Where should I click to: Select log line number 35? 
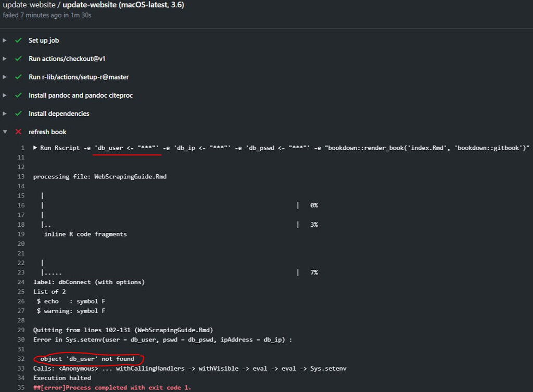point(21,388)
